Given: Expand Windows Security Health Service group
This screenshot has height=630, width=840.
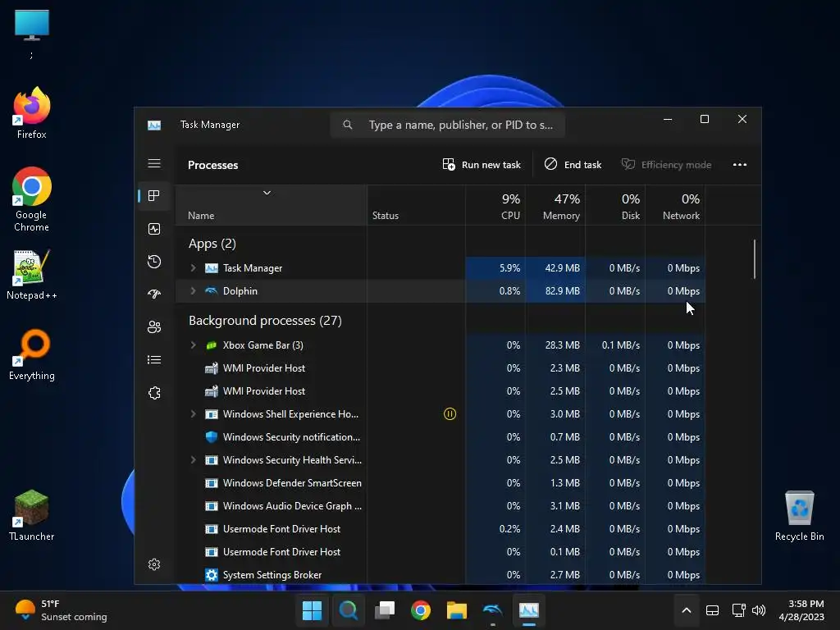Looking at the screenshot, I should click(194, 460).
